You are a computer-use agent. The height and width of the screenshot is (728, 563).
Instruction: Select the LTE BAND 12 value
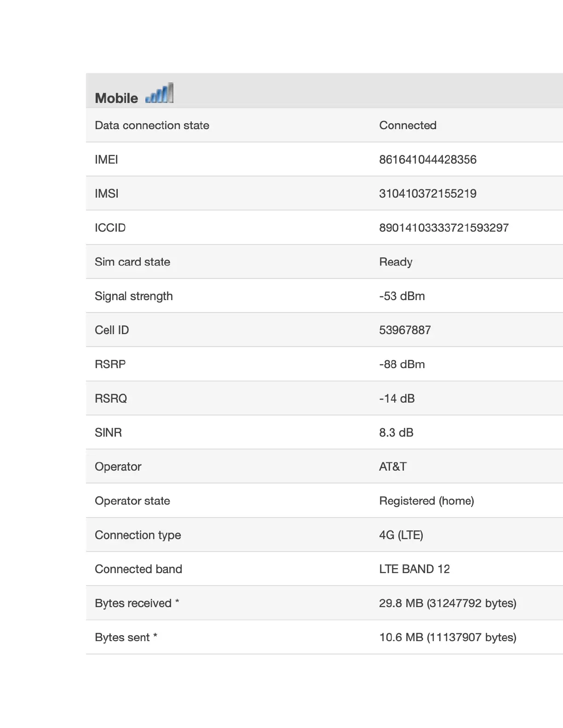point(414,569)
